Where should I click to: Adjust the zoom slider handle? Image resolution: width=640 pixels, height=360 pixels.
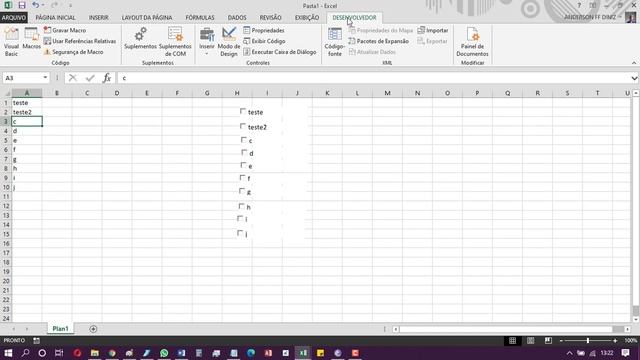tap(588, 340)
